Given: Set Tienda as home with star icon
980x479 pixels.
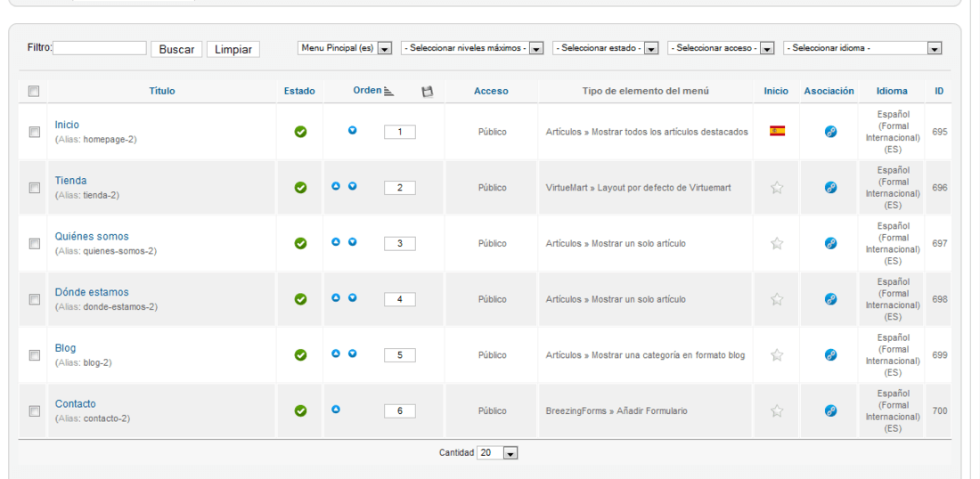Looking at the screenshot, I should [777, 187].
